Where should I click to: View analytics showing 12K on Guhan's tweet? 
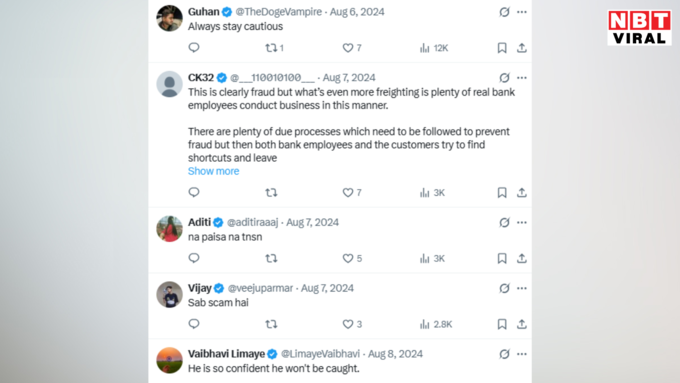pos(434,48)
